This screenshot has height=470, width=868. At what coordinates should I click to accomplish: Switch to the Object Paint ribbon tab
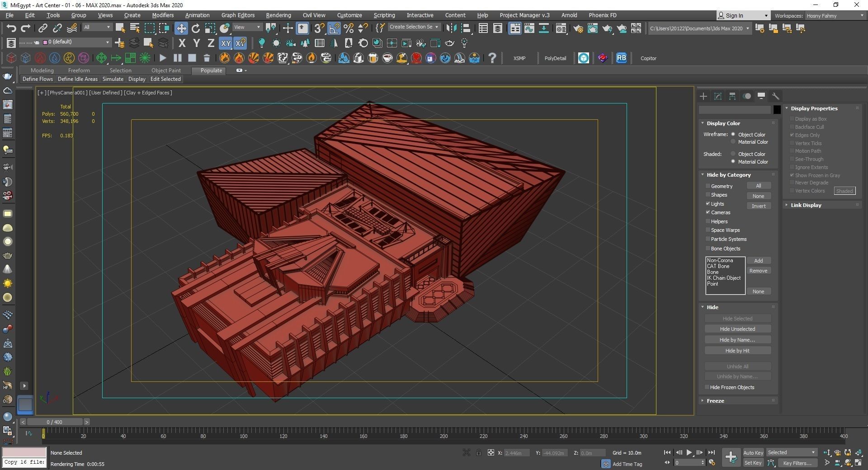[166, 70]
